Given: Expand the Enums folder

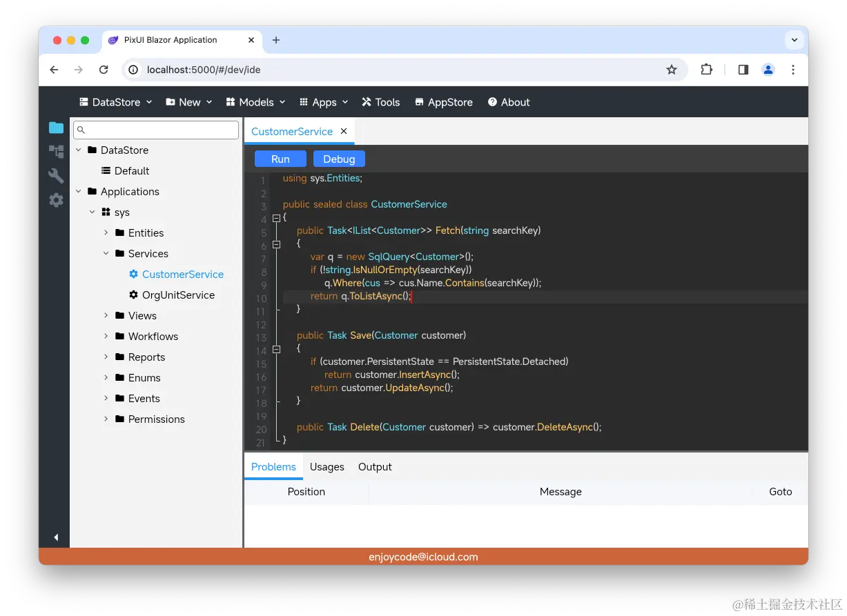Looking at the screenshot, I should [x=106, y=377].
